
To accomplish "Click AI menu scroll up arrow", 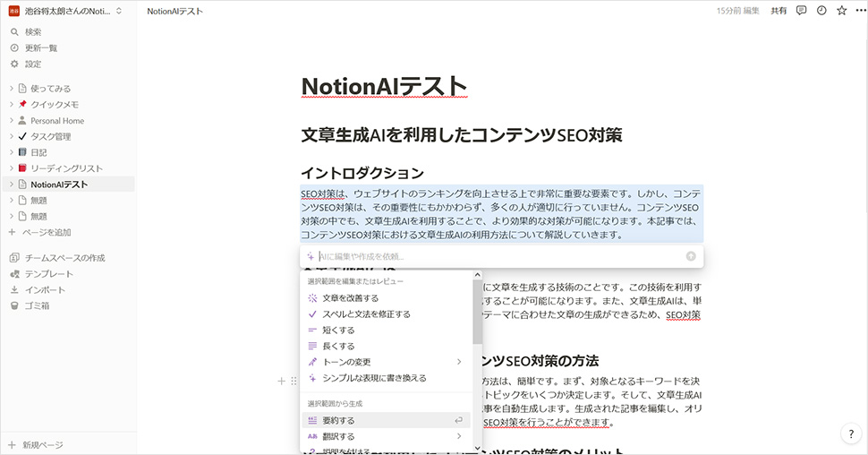I will pos(477,275).
